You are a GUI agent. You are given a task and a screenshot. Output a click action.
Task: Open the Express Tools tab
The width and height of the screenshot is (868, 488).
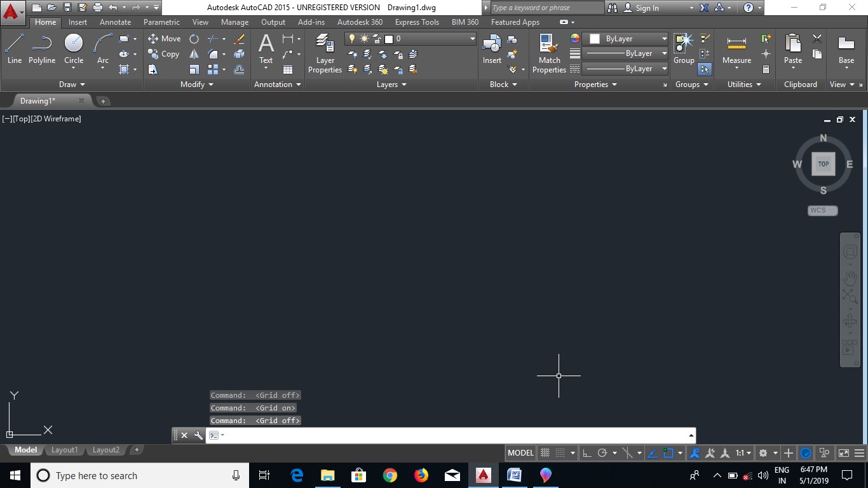[x=417, y=22]
